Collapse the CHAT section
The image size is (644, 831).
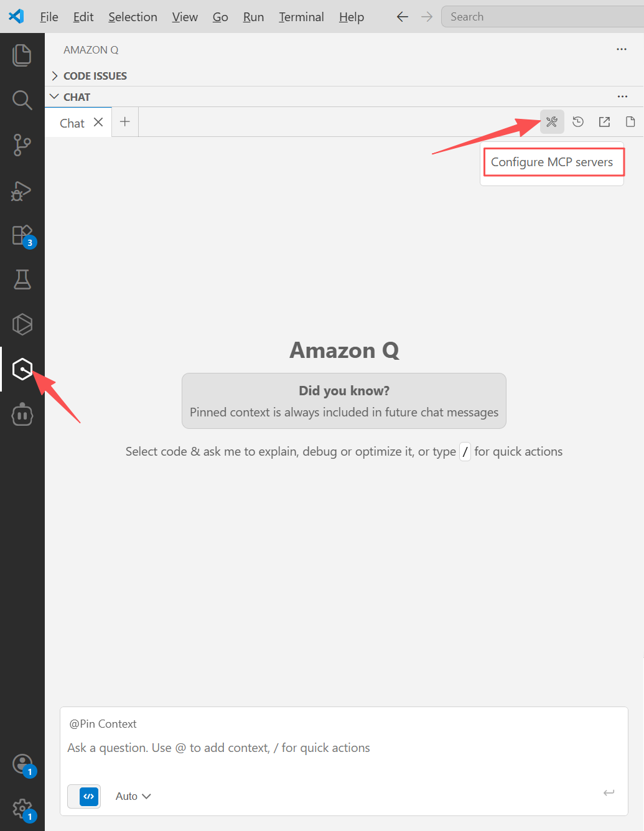click(x=70, y=97)
